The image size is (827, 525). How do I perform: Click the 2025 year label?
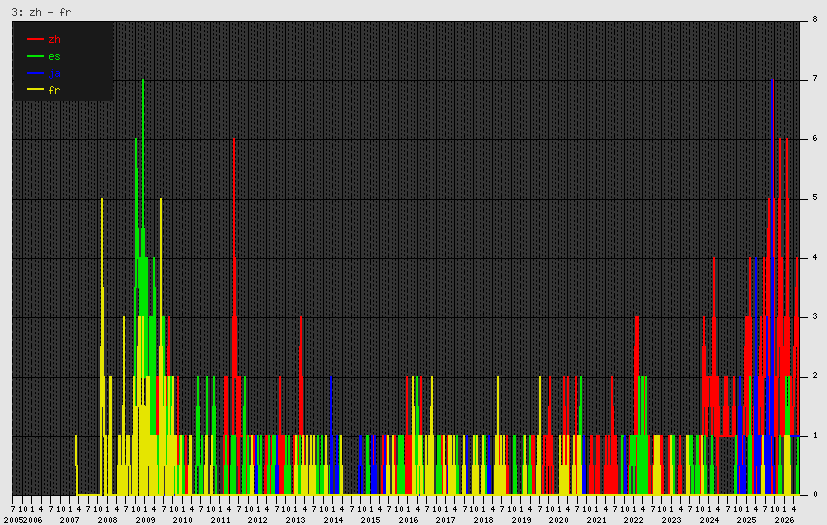coord(747,520)
